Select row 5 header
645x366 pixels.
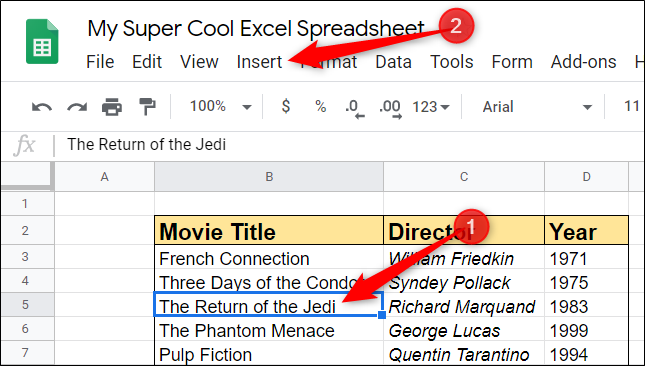pyautogui.click(x=27, y=305)
